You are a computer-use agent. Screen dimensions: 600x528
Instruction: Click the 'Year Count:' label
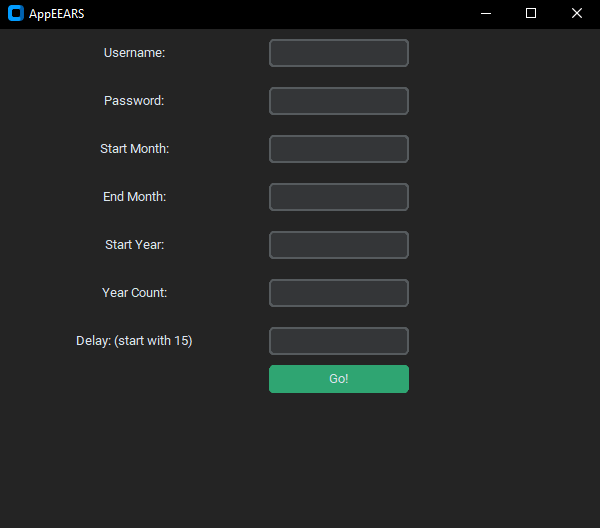tap(134, 293)
